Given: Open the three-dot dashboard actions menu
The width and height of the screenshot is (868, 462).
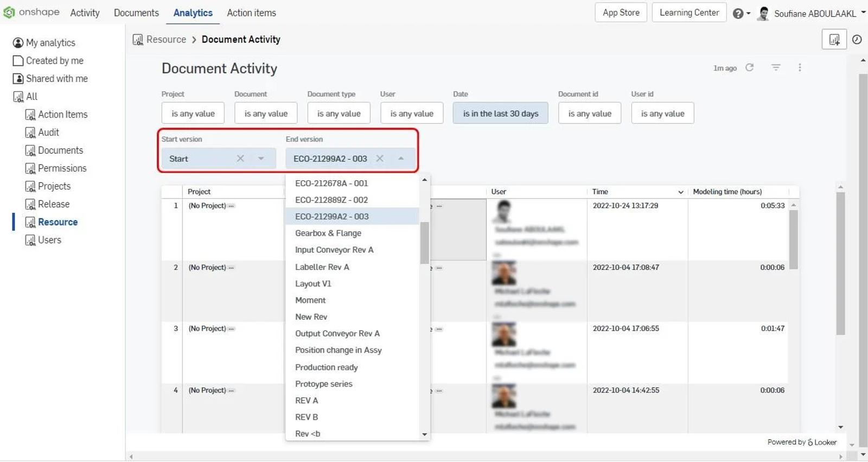Looking at the screenshot, I should pos(800,67).
